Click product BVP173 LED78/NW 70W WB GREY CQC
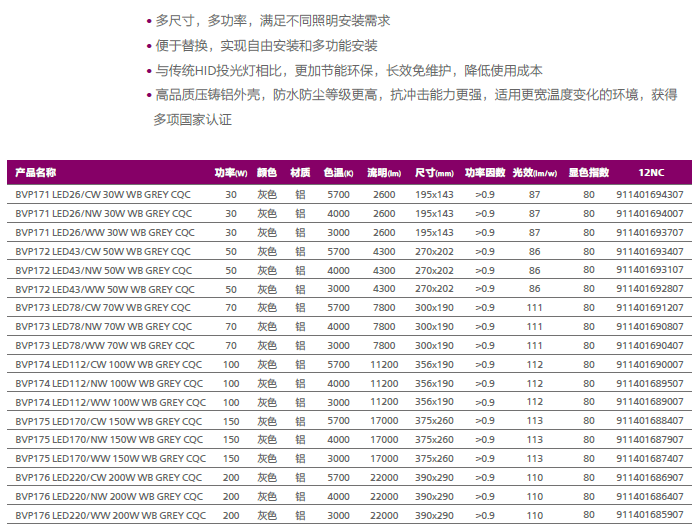 (x=104, y=326)
